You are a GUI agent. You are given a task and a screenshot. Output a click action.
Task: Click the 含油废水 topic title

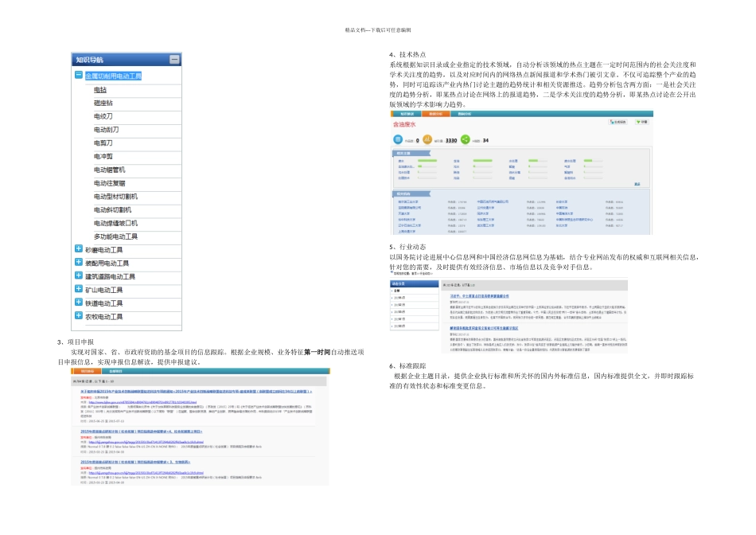pos(404,124)
